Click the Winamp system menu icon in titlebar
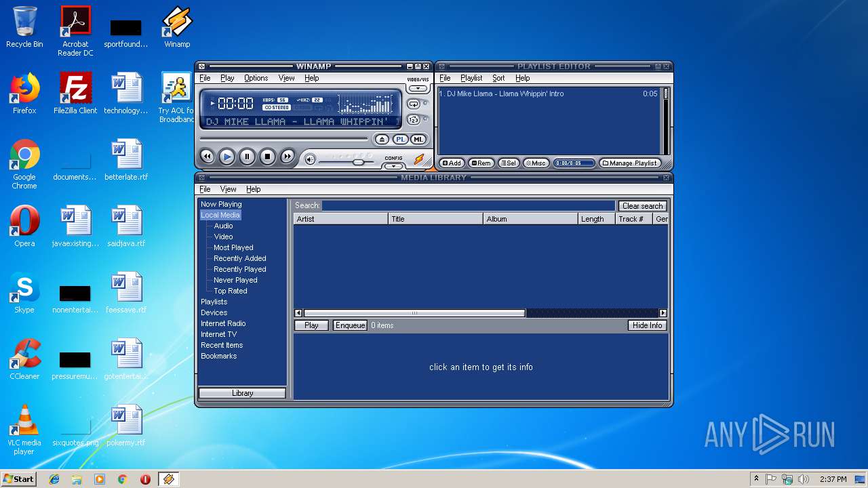 [x=202, y=66]
